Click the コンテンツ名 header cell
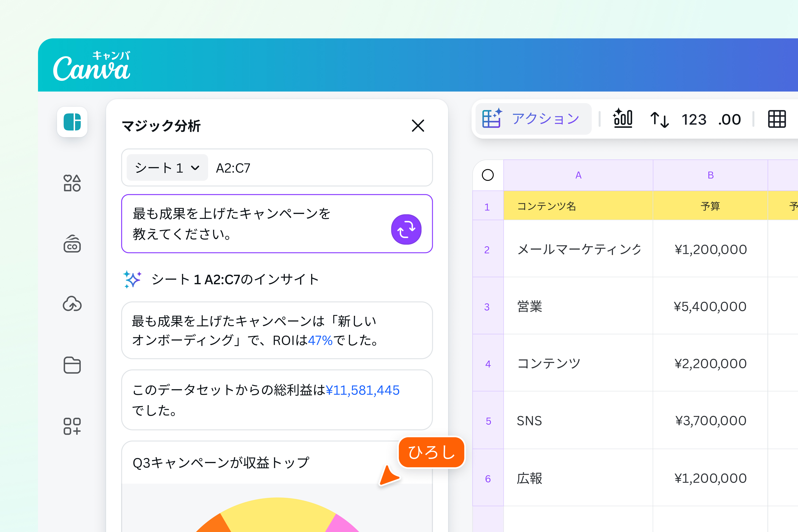This screenshot has width=798, height=532. 578,206
